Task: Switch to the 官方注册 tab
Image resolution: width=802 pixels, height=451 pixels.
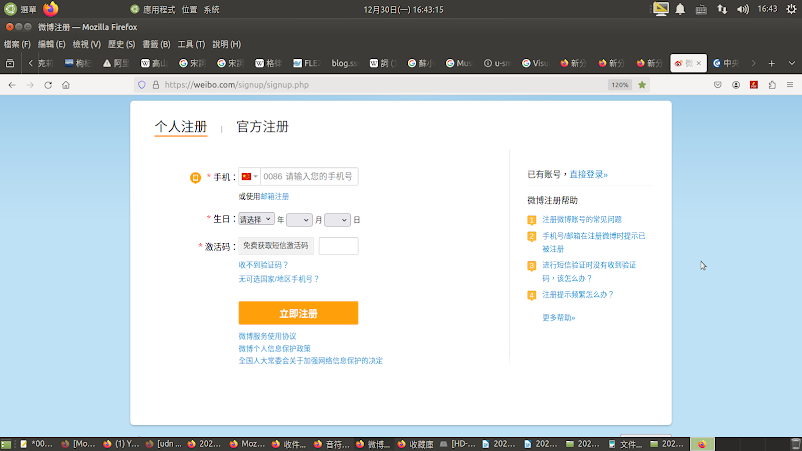Action: [x=262, y=127]
